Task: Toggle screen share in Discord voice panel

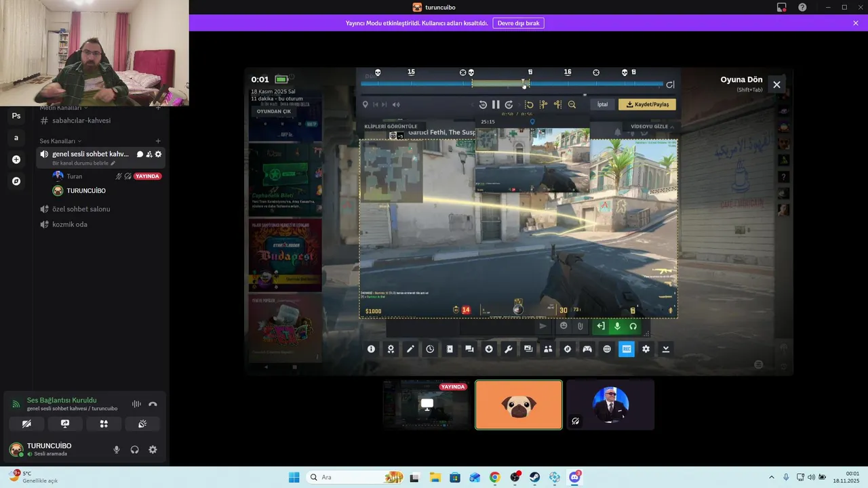Action: point(65,424)
